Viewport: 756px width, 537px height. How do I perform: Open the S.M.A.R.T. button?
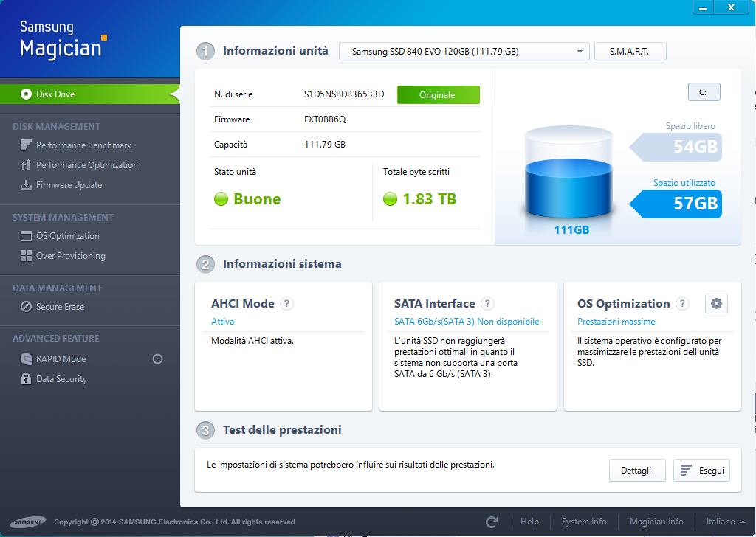(x=630, y=52)
